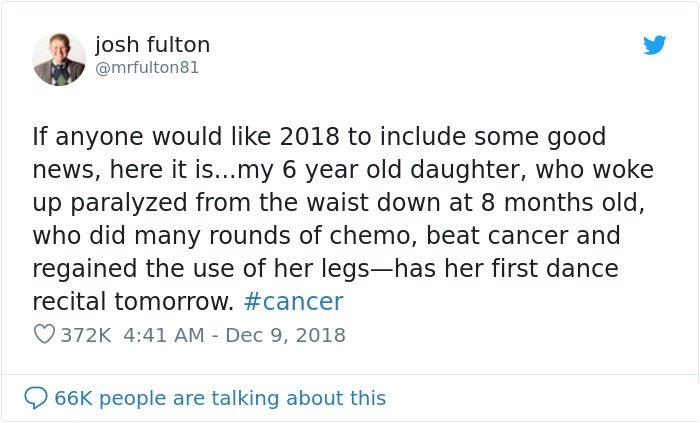Open josh fulton's profile picture
This screenshot has width=700, height=423.
[59, 59]
